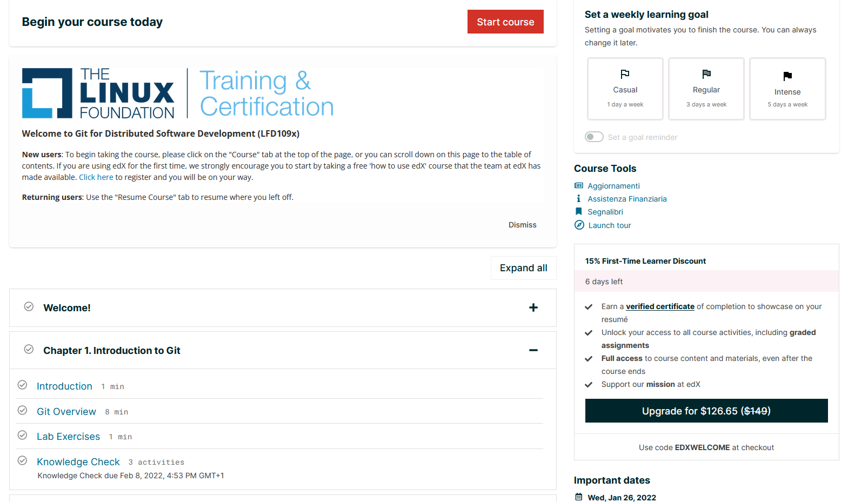Click the Segnalibri bookmark icon
This screenshot has width=868, height=502.
point(579,212)
